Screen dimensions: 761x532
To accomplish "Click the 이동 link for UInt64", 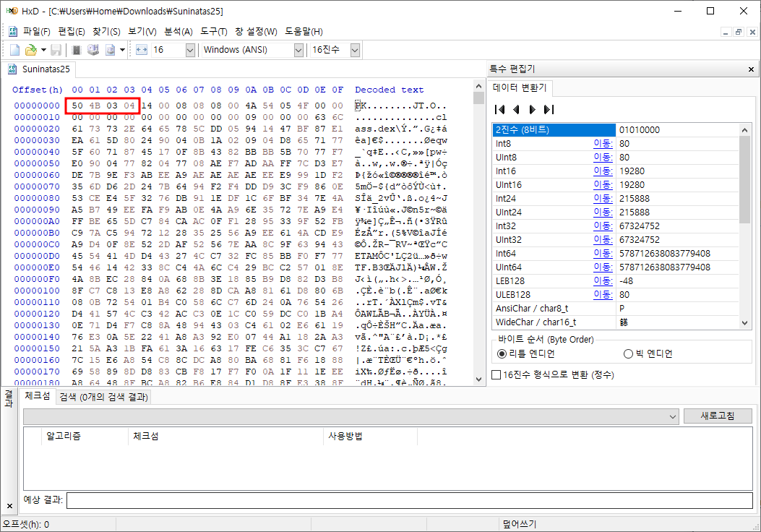I will point(603,267).
